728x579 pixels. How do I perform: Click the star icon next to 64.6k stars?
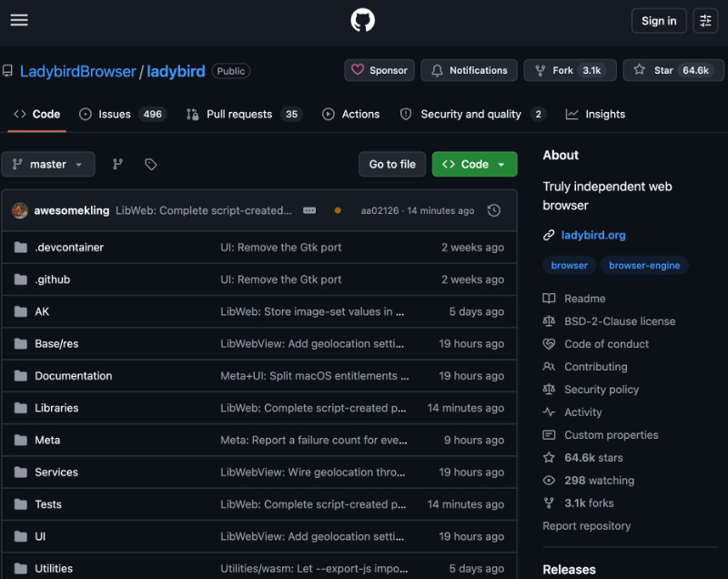[x=549, y=457]
